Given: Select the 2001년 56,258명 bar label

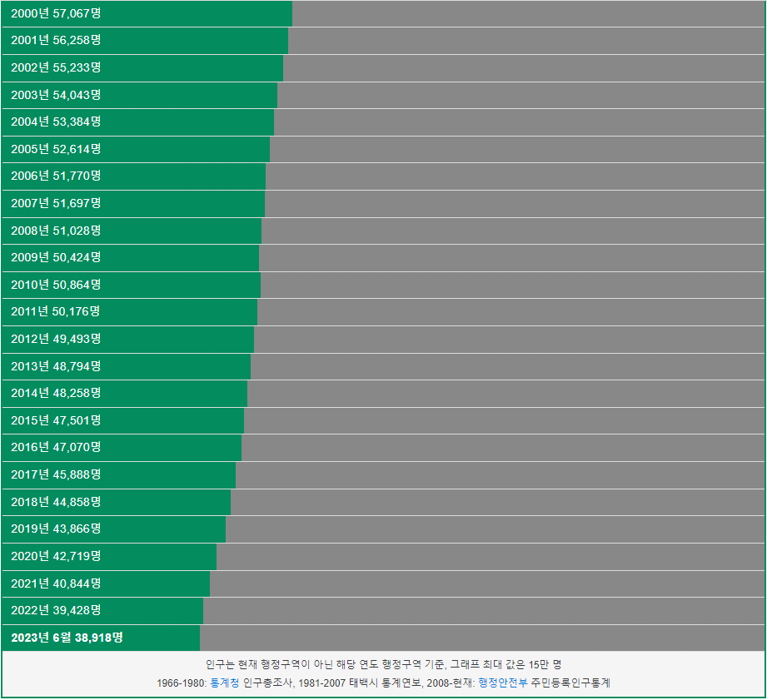Looking at the screenshot, I should coord(56,40).
